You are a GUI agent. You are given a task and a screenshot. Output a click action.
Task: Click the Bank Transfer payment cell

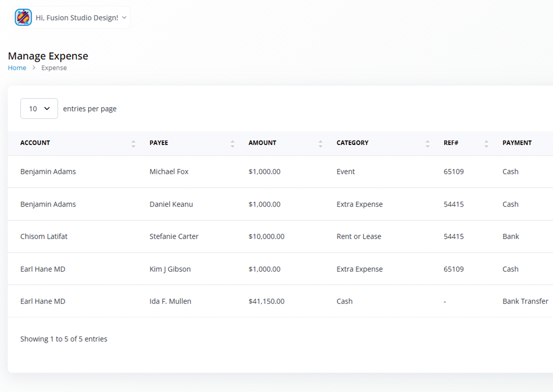(x=525, y=301)
